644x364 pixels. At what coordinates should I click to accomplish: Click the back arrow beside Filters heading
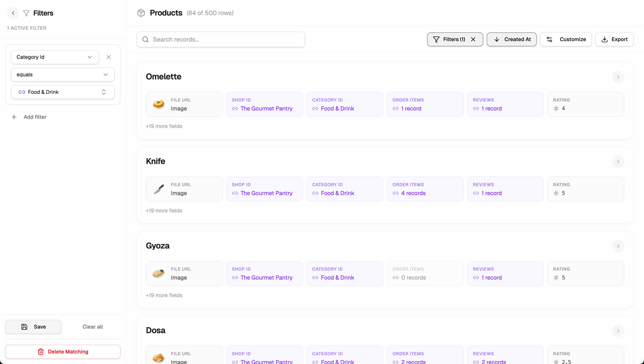(x=13, y=13)
